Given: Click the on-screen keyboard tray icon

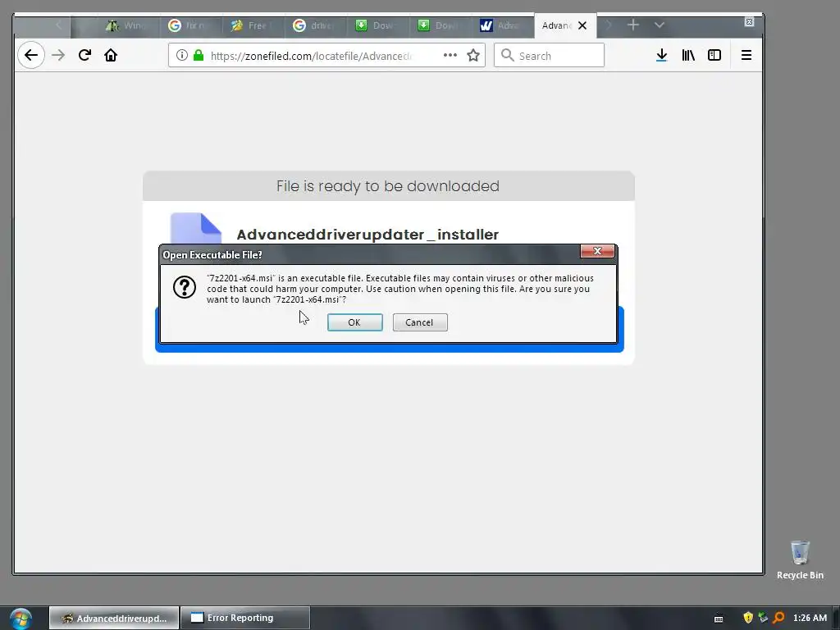Looking at the screenshot, I should 719,619.
